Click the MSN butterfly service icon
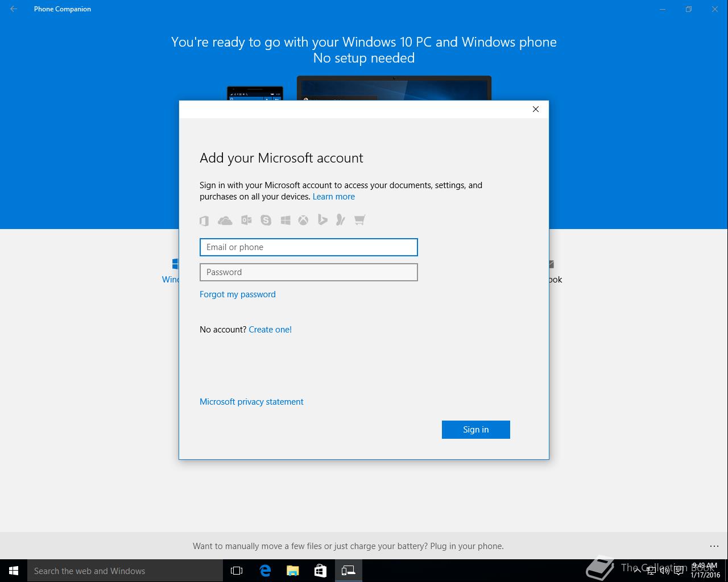Image resolution: width=728 pixels, height=582 pixels. tap(341, 219)
